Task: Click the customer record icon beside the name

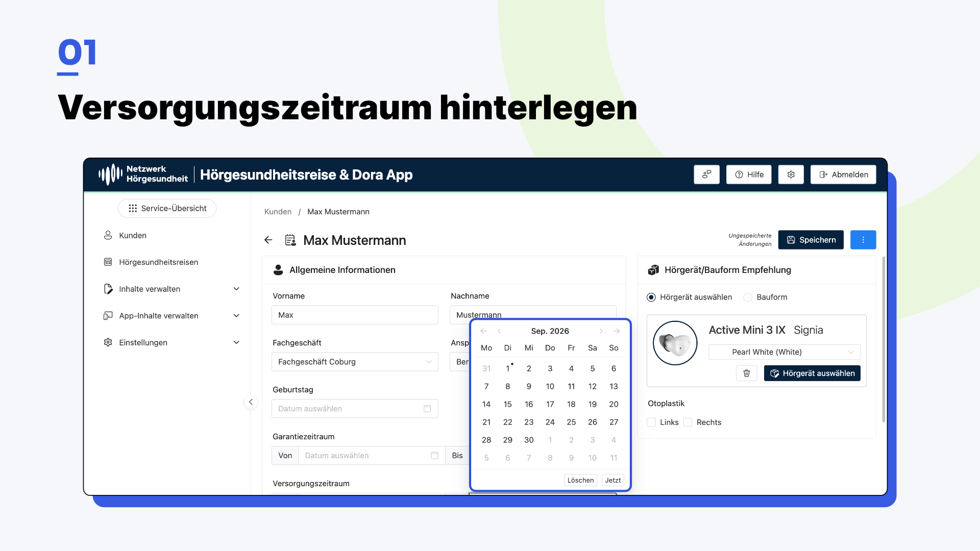Action: tap(290, 240)
